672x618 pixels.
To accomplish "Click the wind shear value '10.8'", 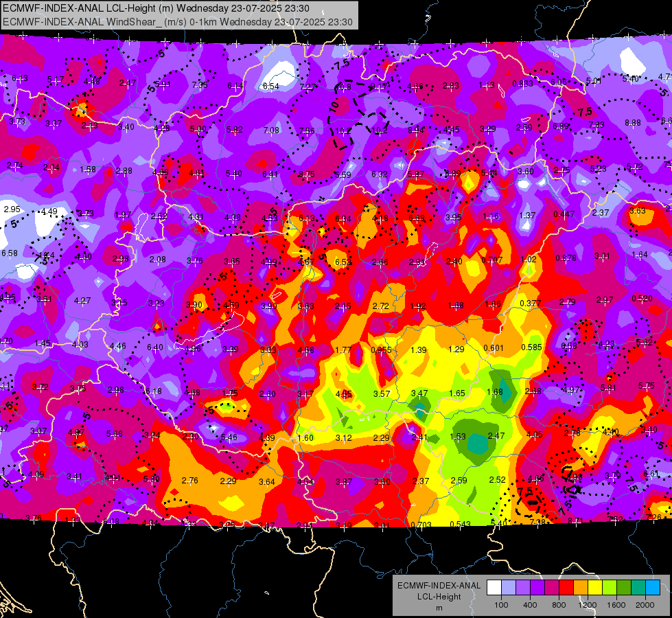I will 344,87.
